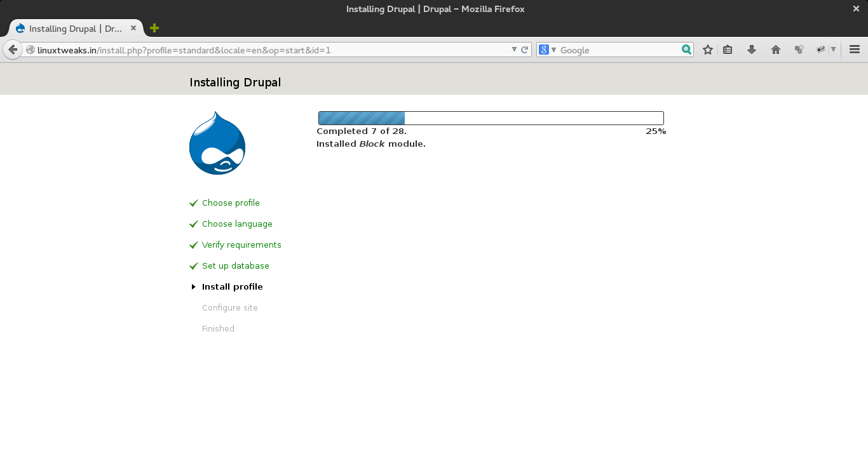Click the Firefox back arrow button
This screenshot has width=868, height=470.
(x=13, y=50)
